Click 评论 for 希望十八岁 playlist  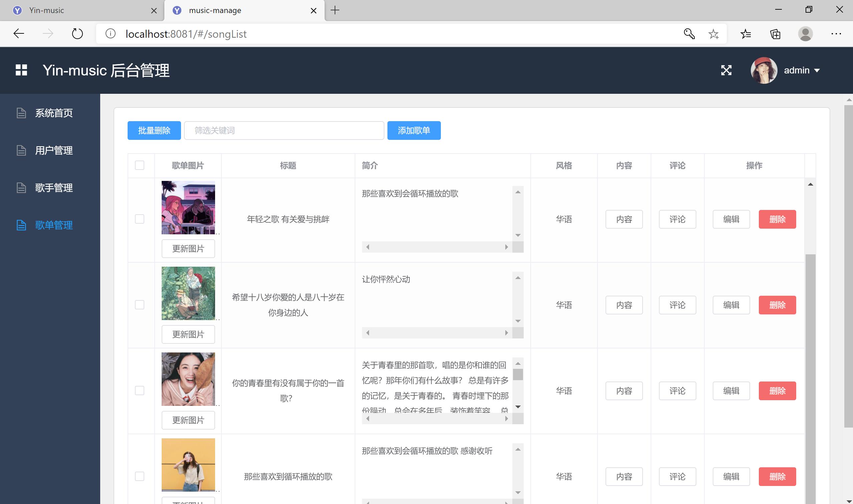tap(677, 305)
